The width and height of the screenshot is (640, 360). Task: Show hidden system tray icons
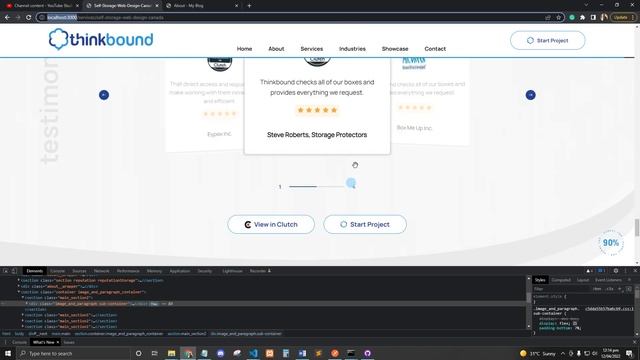[x=563, y=353]
